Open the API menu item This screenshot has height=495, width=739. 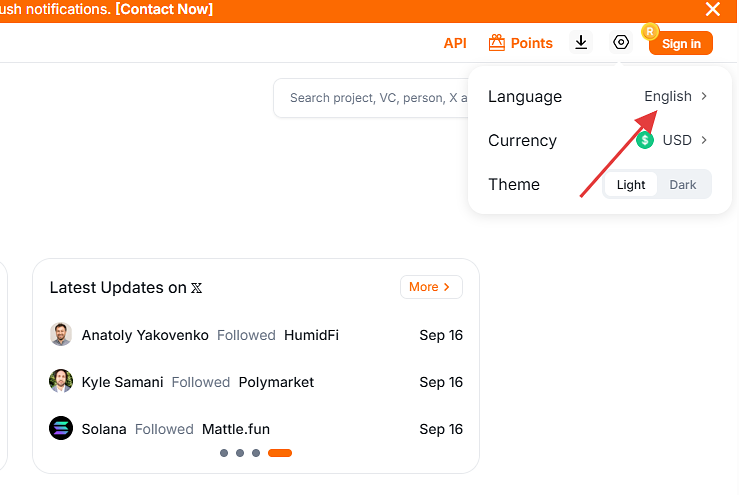tap(455, 43)
